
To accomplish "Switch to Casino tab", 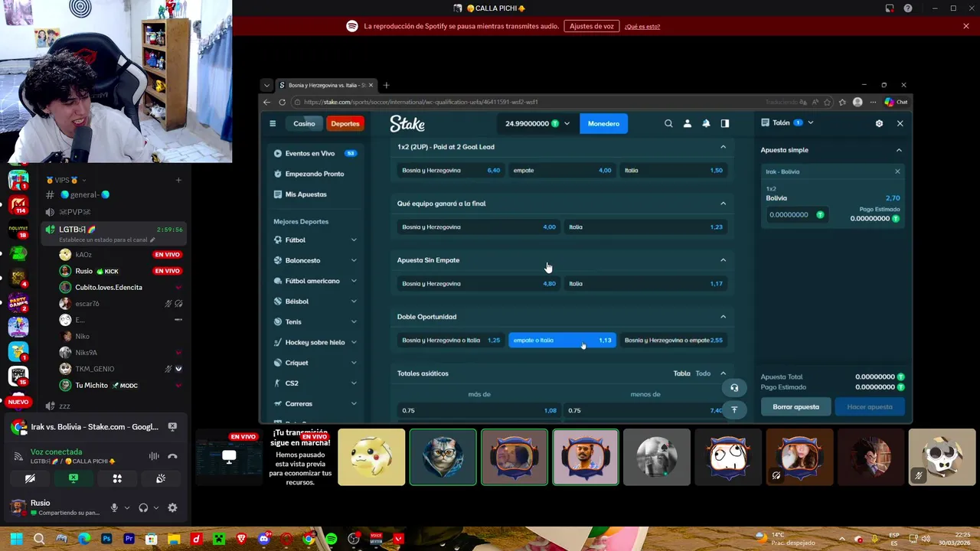I will point(304,123).
